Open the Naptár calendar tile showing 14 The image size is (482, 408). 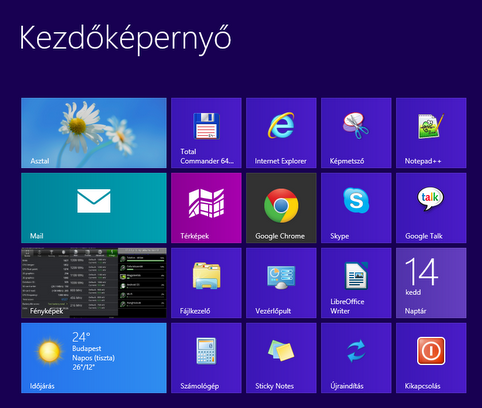431,283
